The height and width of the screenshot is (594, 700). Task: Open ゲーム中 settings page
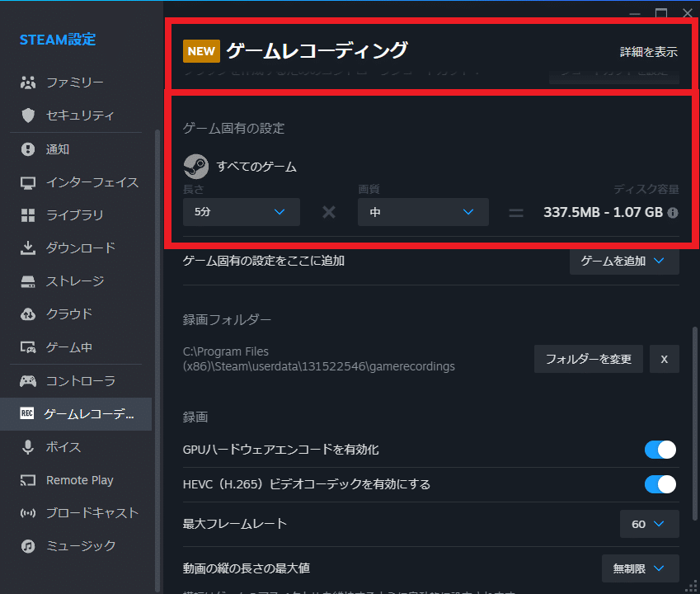click(x=76, y=347)
